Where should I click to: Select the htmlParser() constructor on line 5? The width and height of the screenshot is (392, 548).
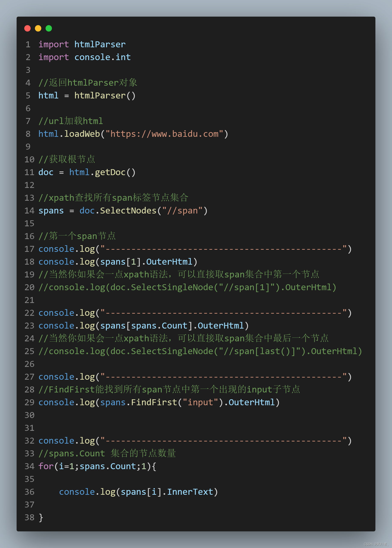point(105,95)
